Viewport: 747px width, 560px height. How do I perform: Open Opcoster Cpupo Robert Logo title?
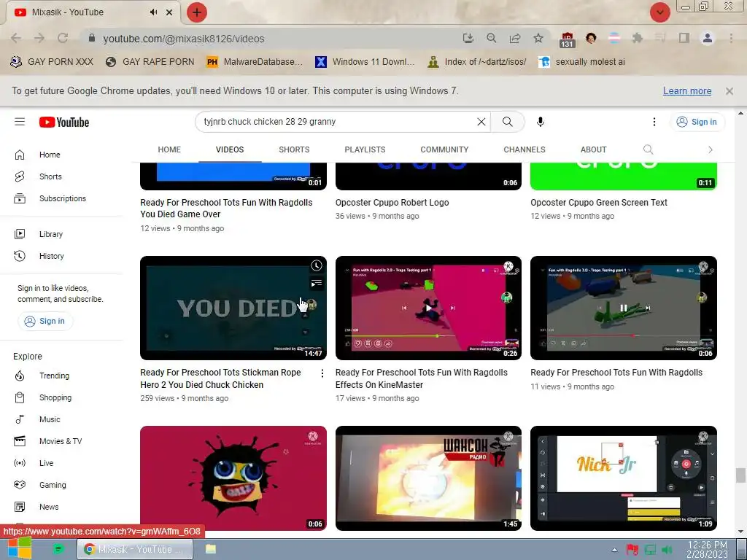pos(392,203)
